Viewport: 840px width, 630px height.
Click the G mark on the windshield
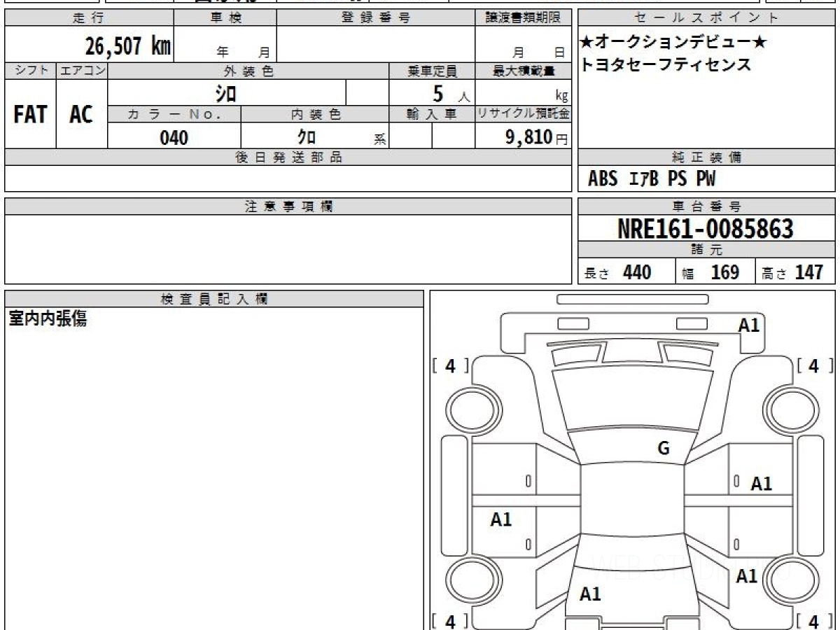coord(664,449)
